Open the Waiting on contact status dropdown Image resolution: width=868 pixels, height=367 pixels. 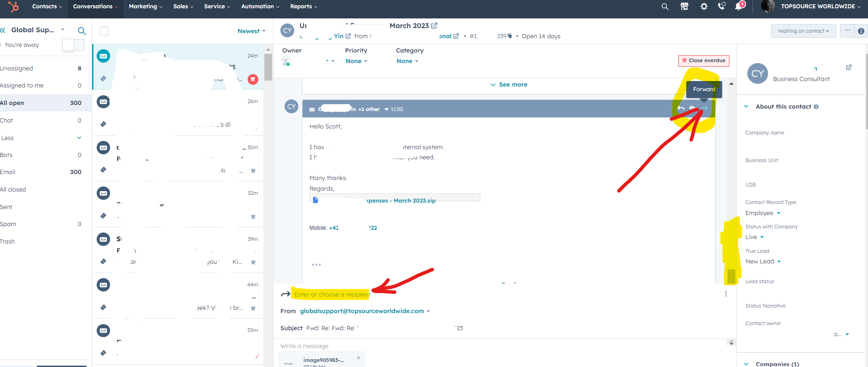coord(803,31)
